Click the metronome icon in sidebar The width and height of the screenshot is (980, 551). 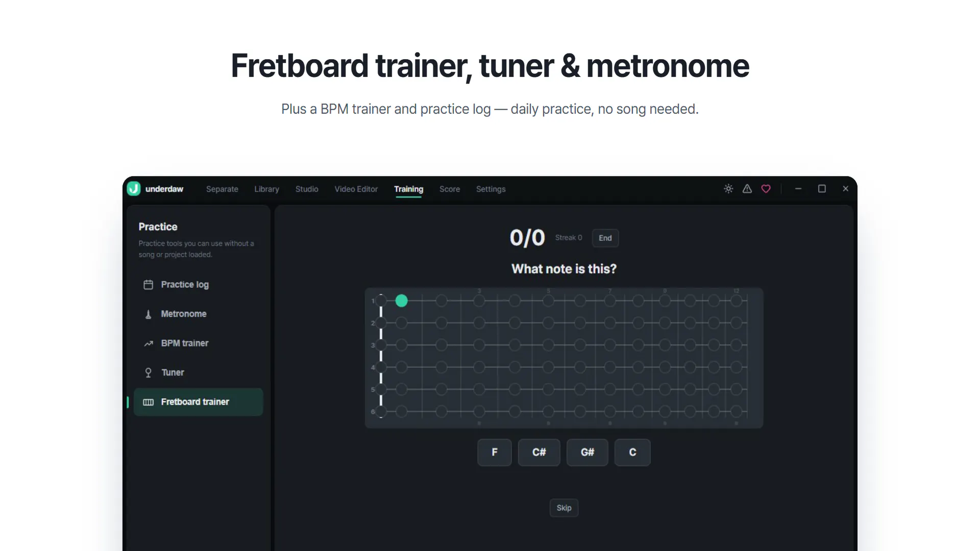tap(148, 314)
